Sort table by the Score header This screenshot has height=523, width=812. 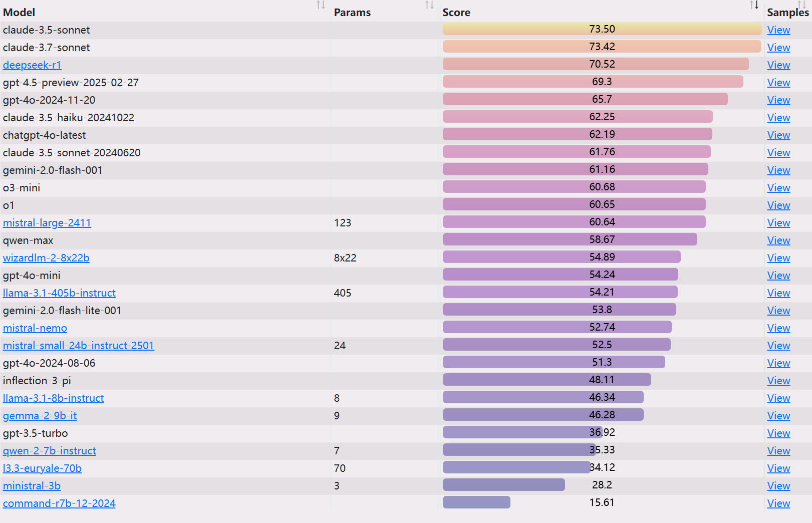[x=456, y=13]
